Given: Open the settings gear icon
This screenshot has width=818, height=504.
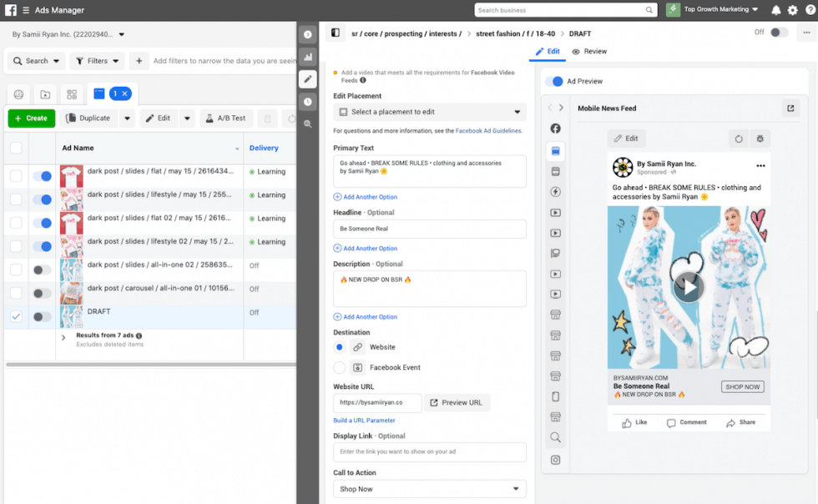Looking at the screenshot, I should 793,10.
